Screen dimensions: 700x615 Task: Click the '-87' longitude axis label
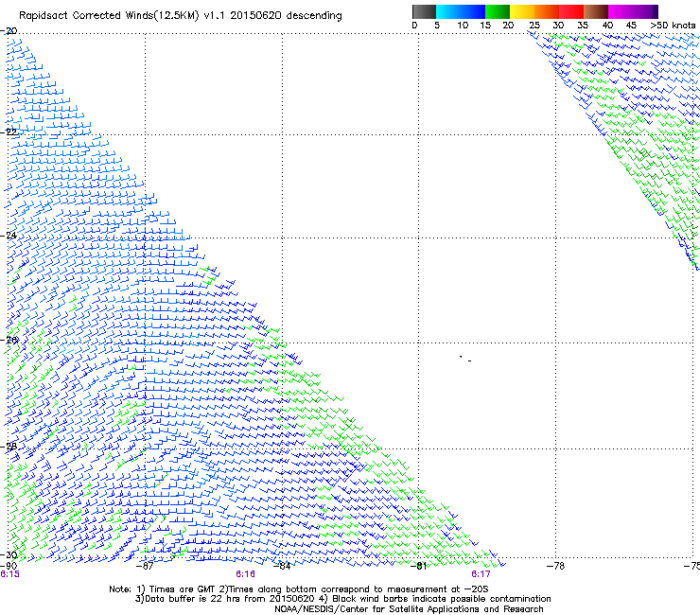coord(145,566)
